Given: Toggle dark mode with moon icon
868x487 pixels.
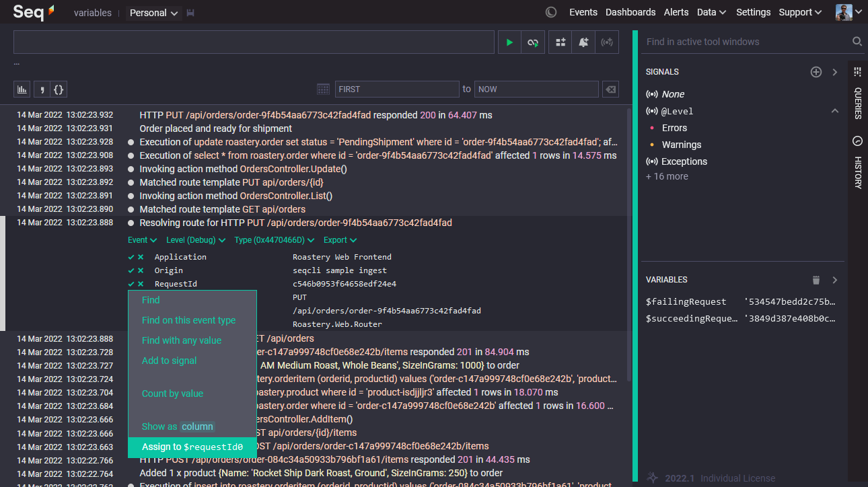Looking at the screenshot, I should (551, 12).
